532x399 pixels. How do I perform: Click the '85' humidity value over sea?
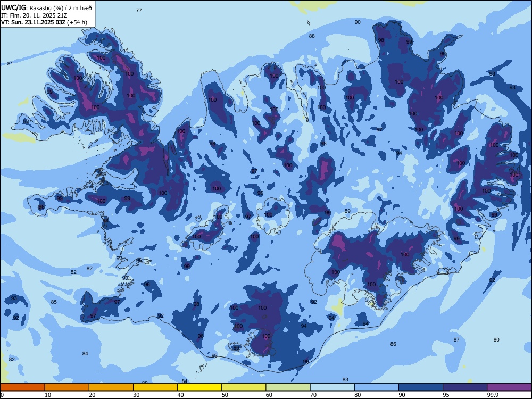click(x=54, y=302)
